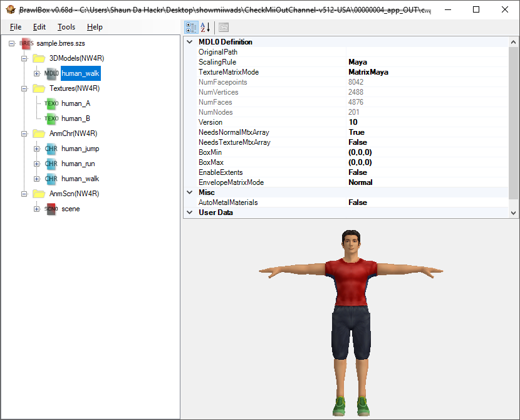Edit the Version value field
520x420 pixels.
point(427,122)
